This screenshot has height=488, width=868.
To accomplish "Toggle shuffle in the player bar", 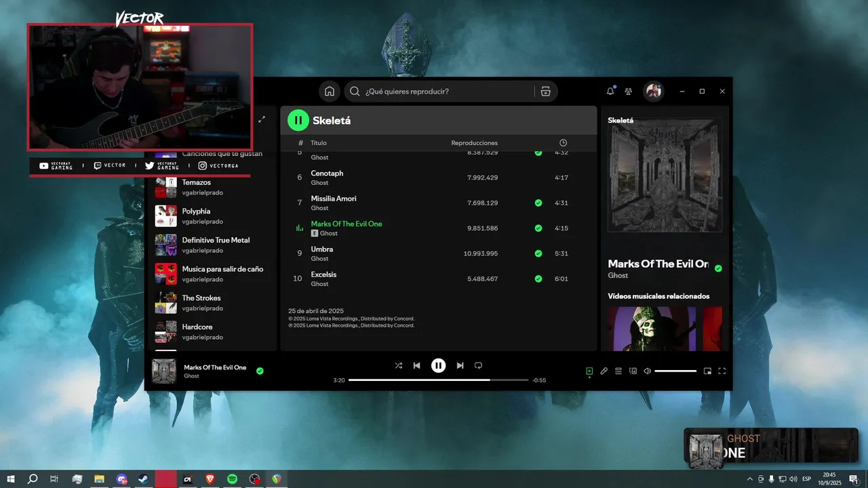I will [x=399, y=365].
